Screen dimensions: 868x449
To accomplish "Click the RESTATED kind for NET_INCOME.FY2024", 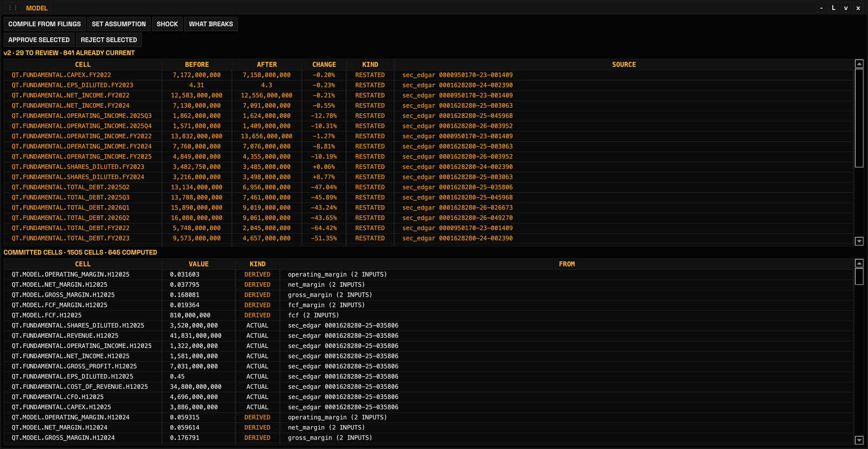I will (x=370, y=106).
